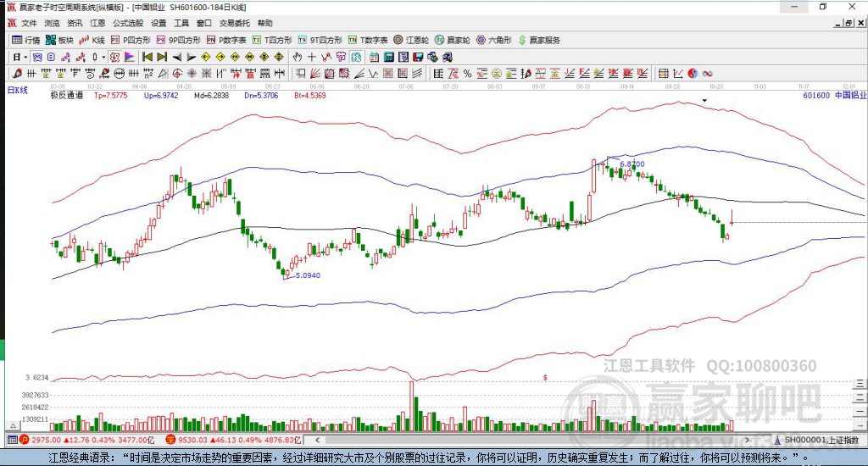
Task: Open the 文件 menu
Action: coord(29,23)
